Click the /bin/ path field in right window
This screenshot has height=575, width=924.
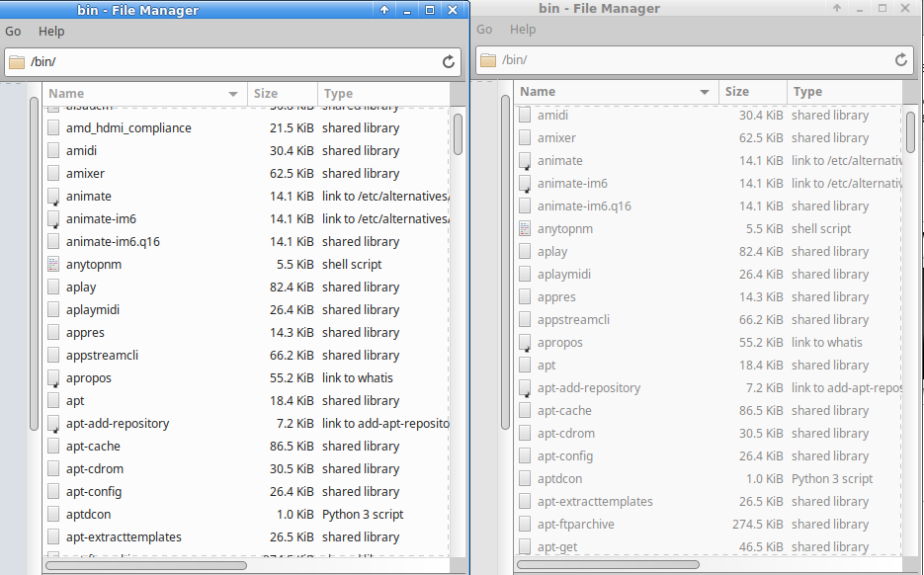coord(695,60)
